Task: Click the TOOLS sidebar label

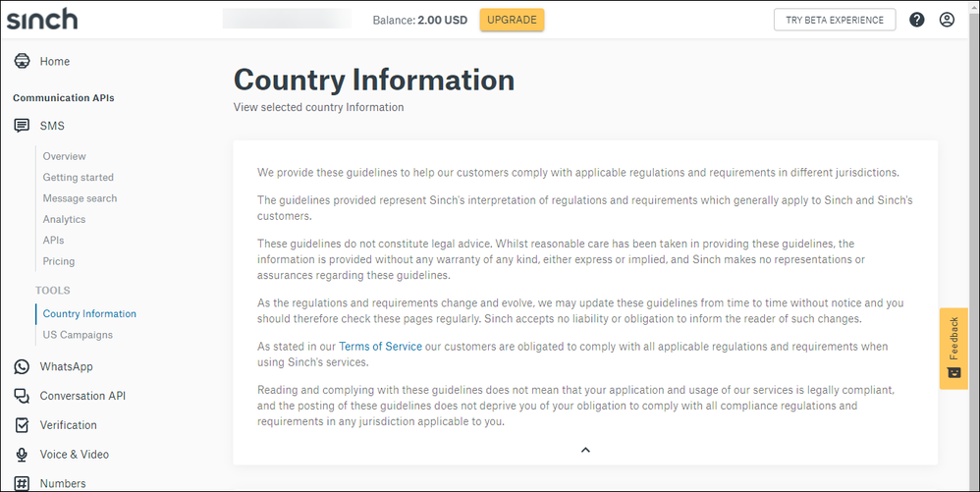Action: click(x=52, y=290)
